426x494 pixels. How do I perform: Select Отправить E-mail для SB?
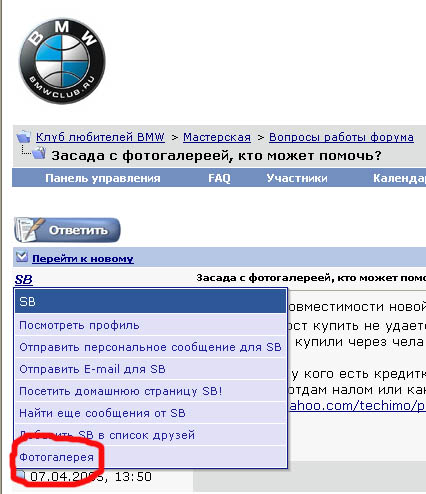[151, 369]
